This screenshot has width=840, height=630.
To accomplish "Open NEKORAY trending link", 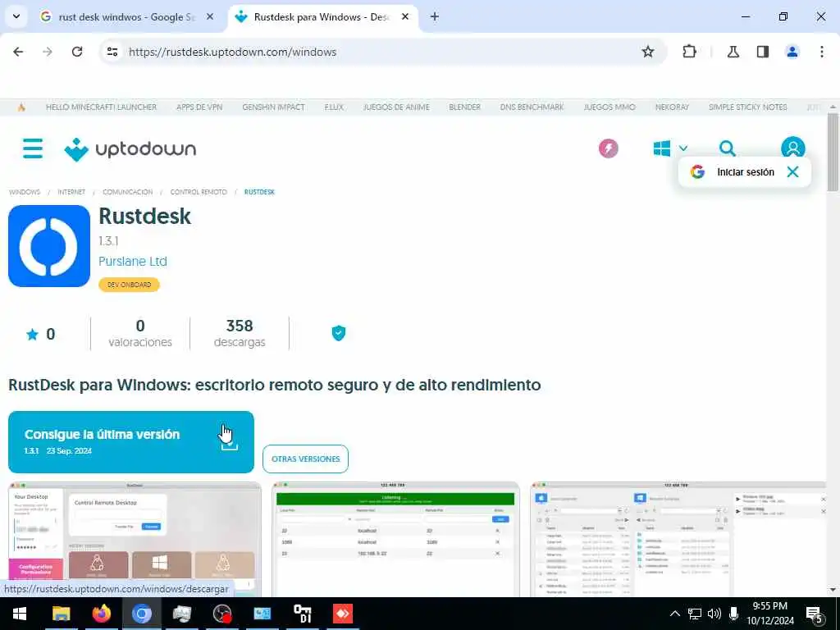I will tap(672, 107).
